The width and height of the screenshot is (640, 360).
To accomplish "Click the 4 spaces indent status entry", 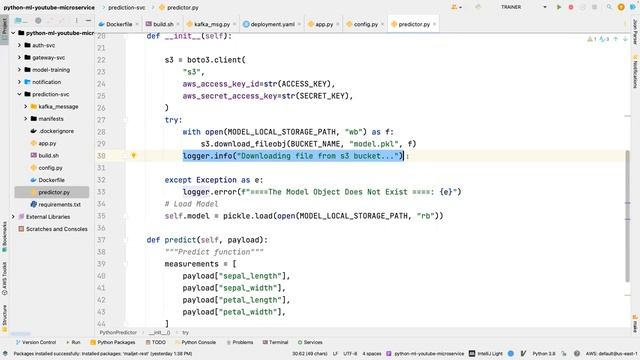I will (x=372, y=353).
